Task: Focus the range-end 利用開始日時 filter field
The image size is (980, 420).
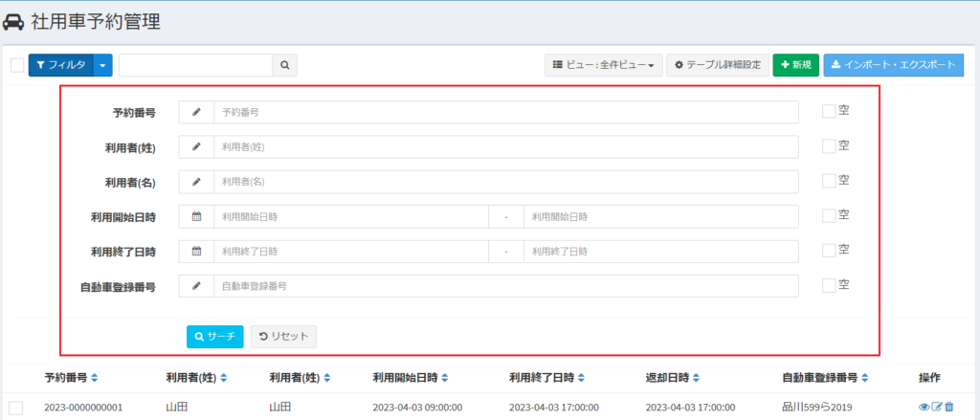Action: pos(661,217)
